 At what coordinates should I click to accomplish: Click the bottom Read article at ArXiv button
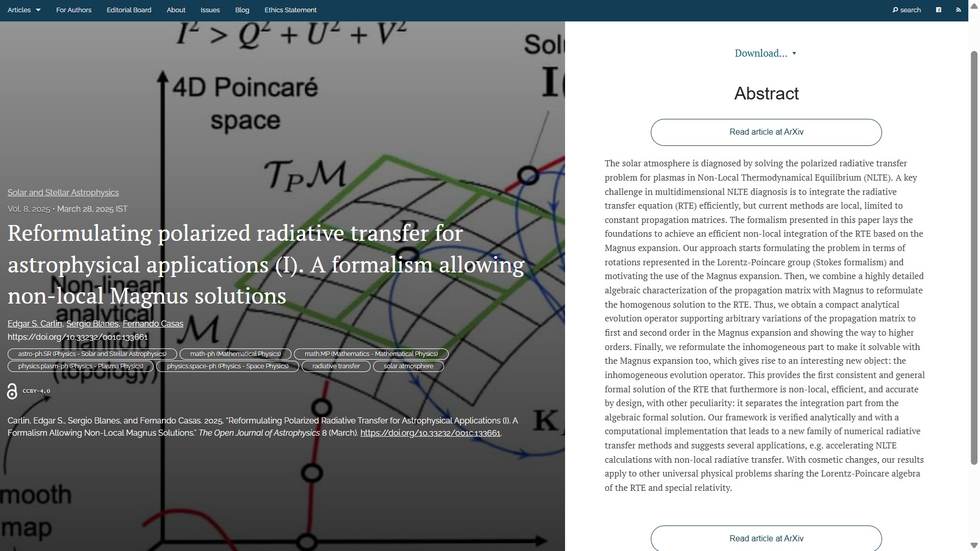[x=766, y=538]
